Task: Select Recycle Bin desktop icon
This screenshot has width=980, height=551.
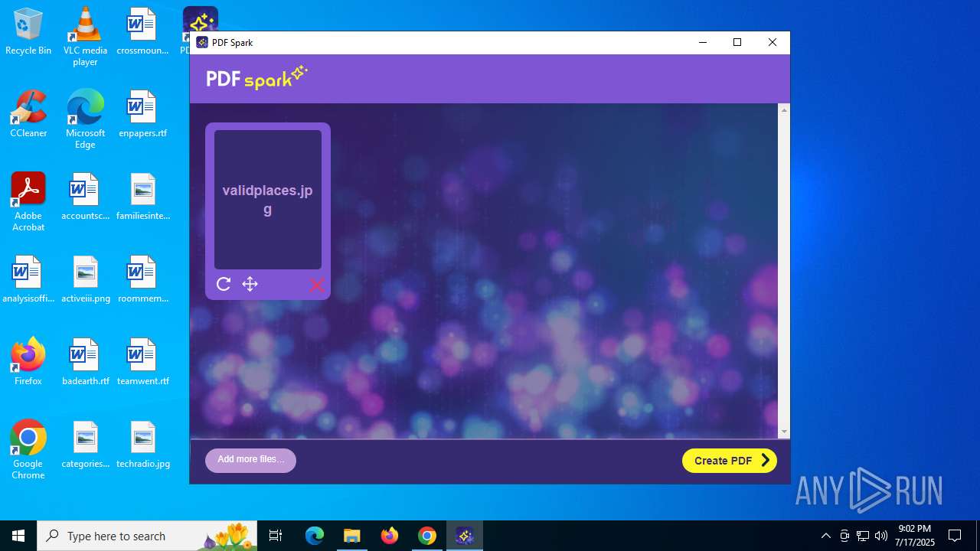Action: coord(28,32)
